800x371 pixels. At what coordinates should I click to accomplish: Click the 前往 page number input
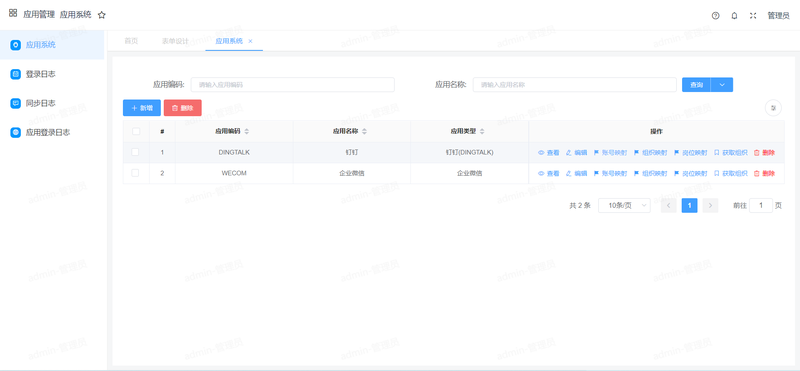[761, 206]
